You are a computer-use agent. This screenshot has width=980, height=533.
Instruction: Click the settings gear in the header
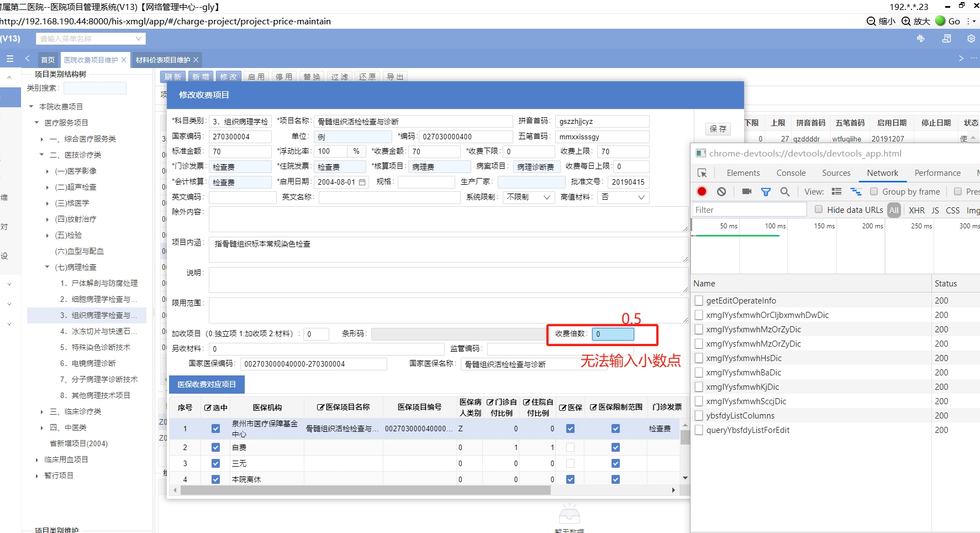[x=971, y=39]
